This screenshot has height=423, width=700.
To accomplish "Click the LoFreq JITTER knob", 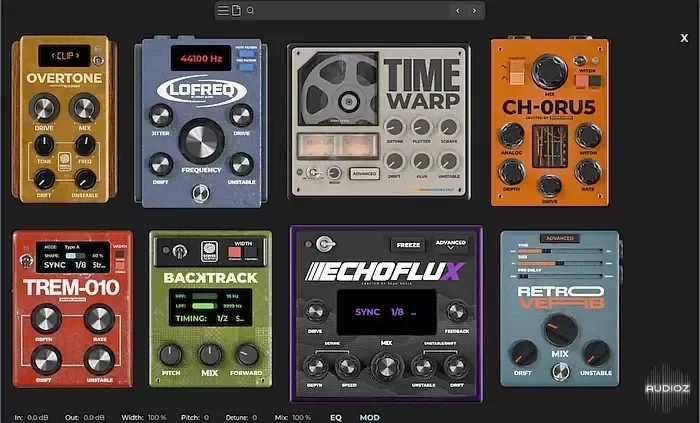I will [161, 116].
